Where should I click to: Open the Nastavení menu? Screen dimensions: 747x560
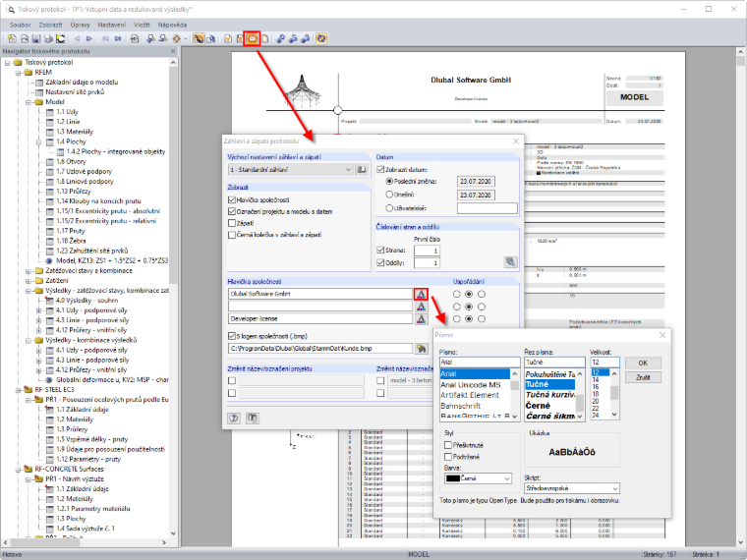(112, 25)
